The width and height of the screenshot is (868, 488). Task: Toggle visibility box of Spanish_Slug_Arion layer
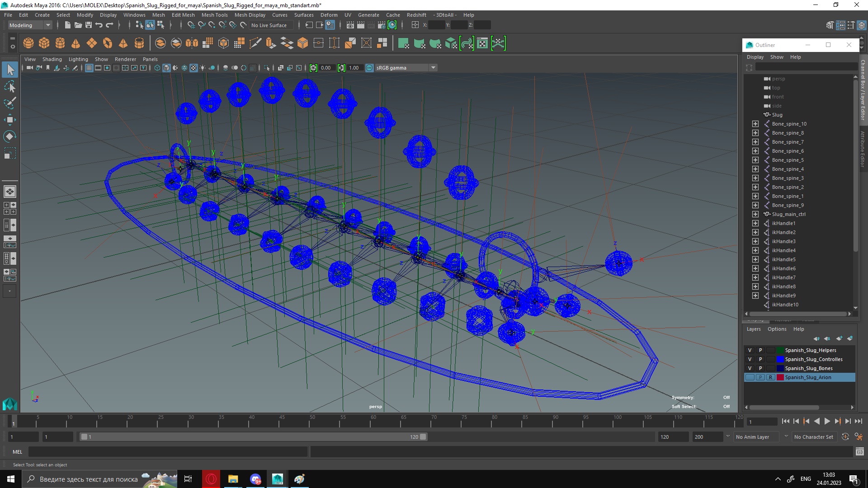coord(750,378)
